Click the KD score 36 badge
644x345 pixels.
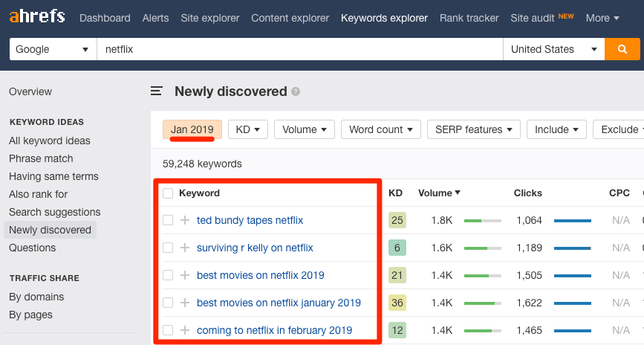pyautogui.click(x=397, y=303)
